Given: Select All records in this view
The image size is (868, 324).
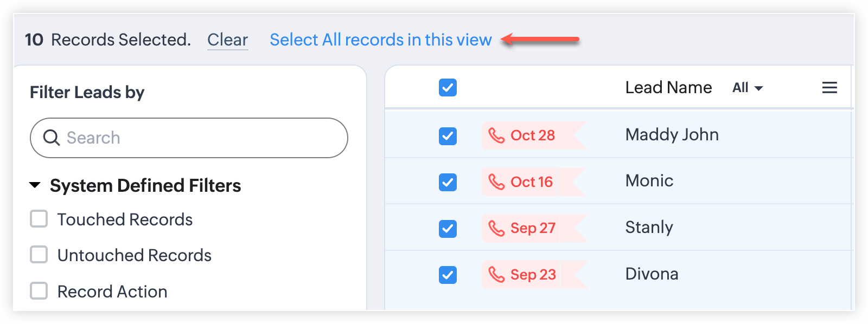Looking at the screenshot, I should click(x=380, y=40).
